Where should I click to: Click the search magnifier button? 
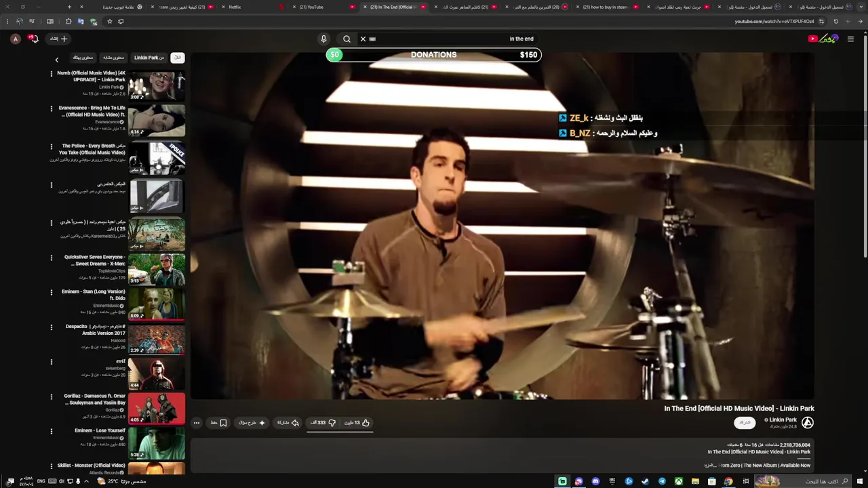[x=347, y=39]
